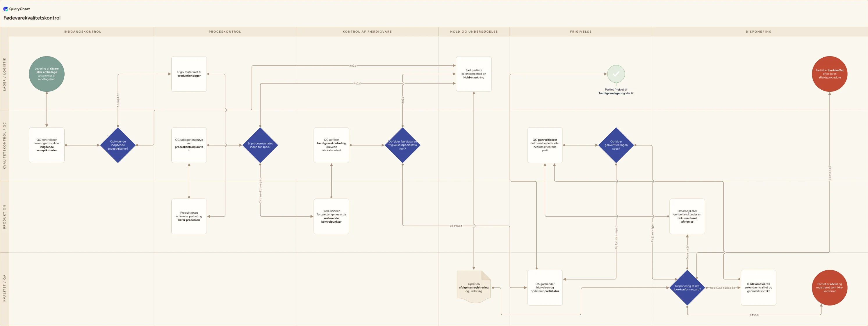Click the 'Fødevarekvalitetskontrol' chart title

[32, 18]
